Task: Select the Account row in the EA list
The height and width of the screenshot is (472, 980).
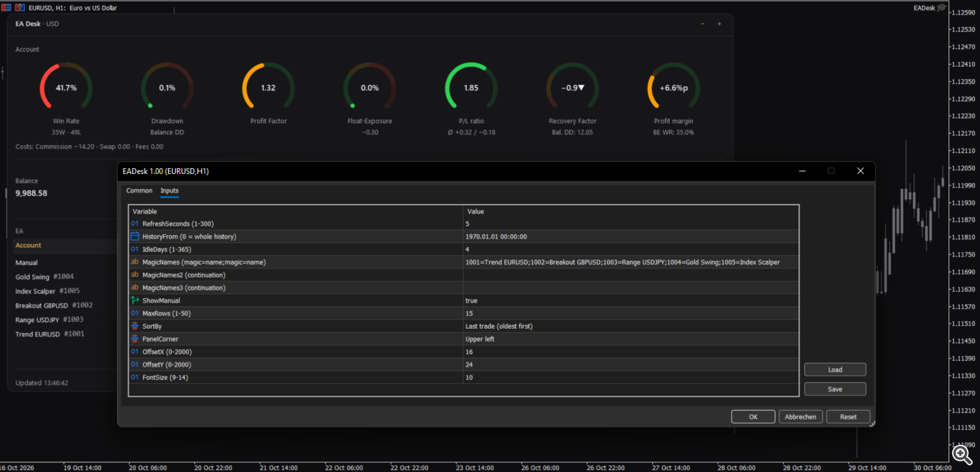Action: (64, 246)
